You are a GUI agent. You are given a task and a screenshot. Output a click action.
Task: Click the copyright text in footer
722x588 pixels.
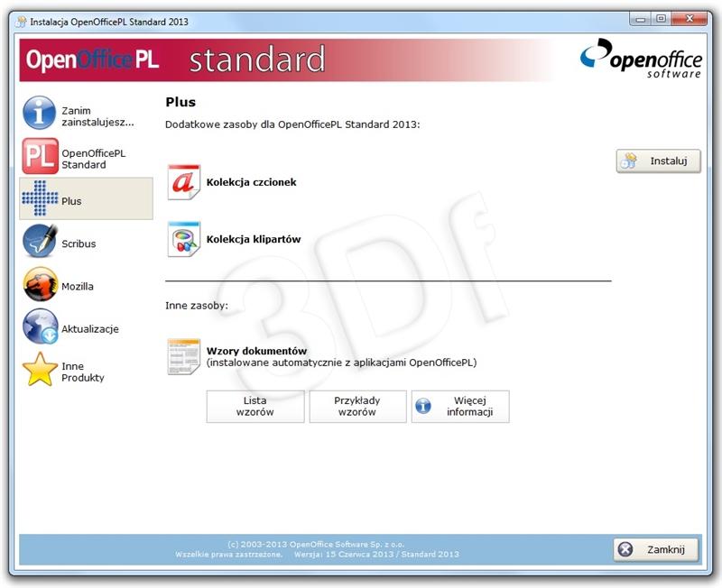317,549
